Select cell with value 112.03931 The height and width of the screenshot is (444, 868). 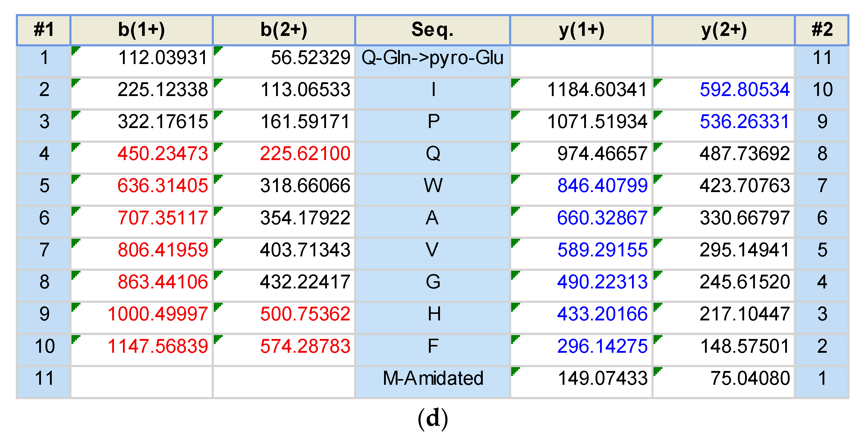pos(141,61)
